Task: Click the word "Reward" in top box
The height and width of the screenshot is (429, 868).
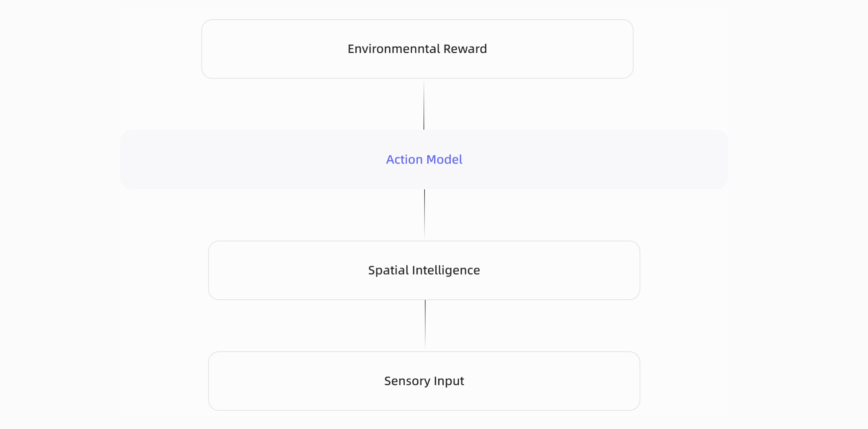Action: [465, 49]
